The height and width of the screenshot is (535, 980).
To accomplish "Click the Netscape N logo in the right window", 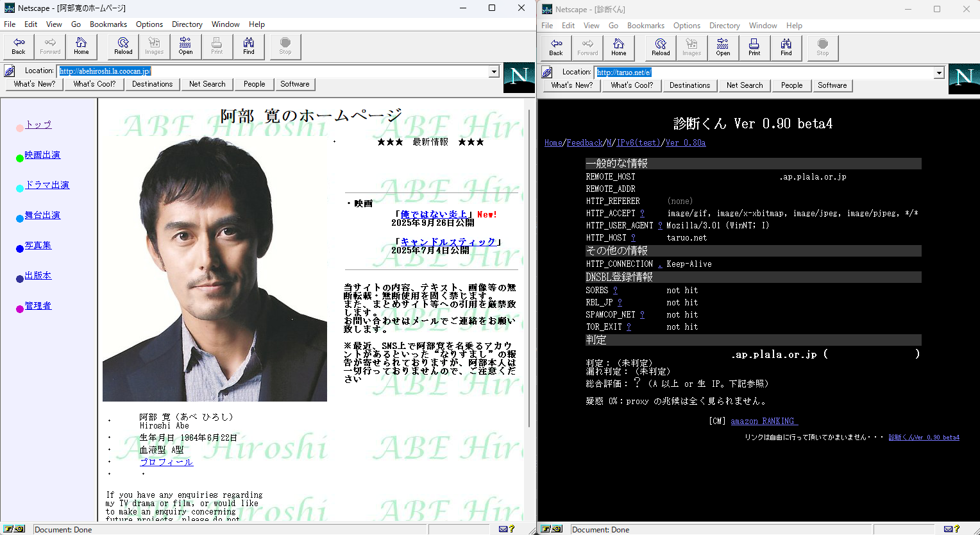I will point(964,77).
